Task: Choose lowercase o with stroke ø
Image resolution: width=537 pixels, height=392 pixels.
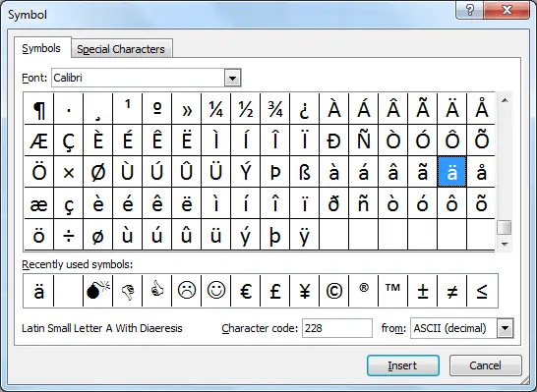Action: pyautogui.click(x=98, y=235)
